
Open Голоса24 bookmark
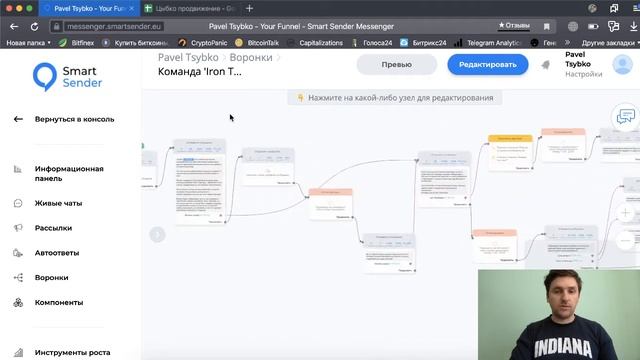point(372,42)
